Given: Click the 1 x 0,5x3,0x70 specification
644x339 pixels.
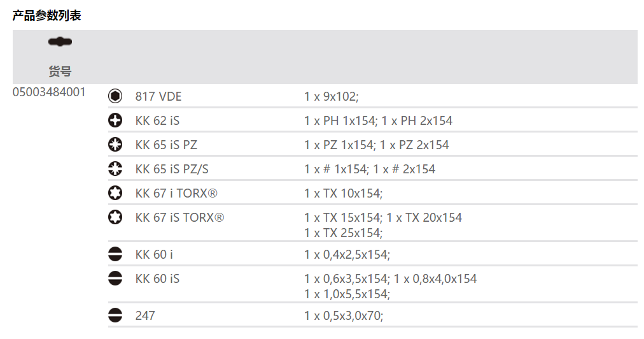Looking at the screenshot, I should [344, 315].
